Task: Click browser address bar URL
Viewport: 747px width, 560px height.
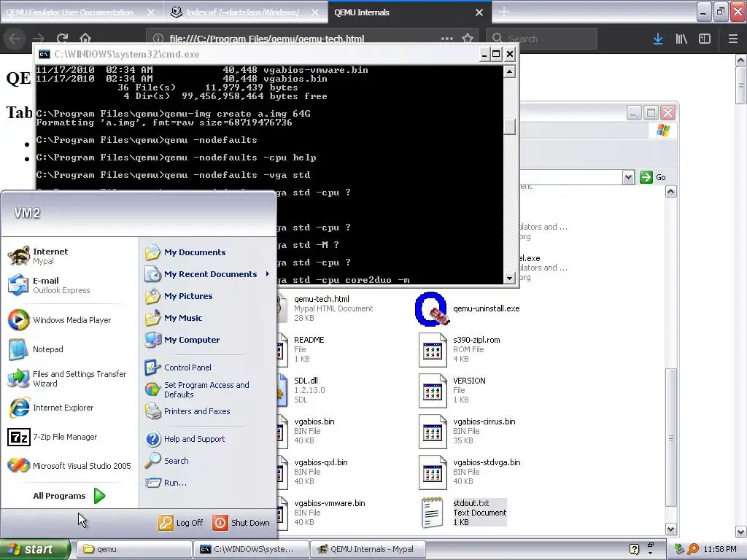Action: click(x=267, y=39)
